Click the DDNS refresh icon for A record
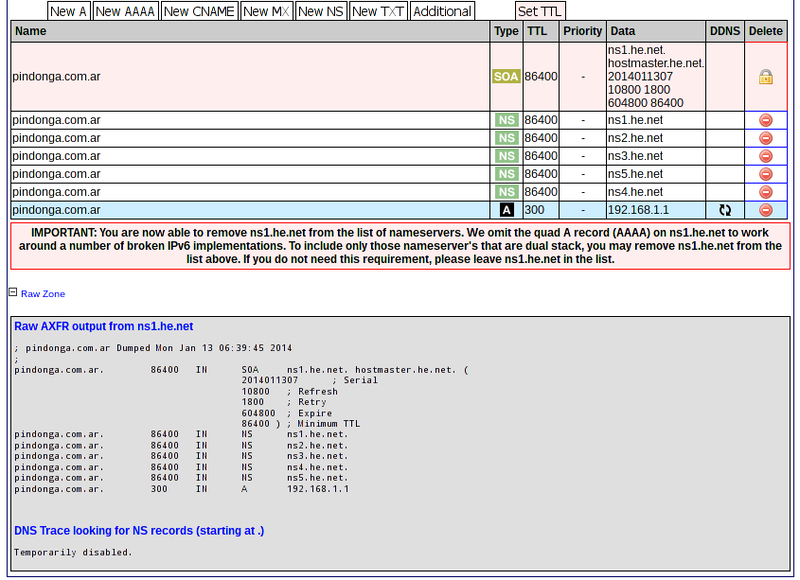Image resolution: width=800 pixels, height=580 pixels. 725,210
